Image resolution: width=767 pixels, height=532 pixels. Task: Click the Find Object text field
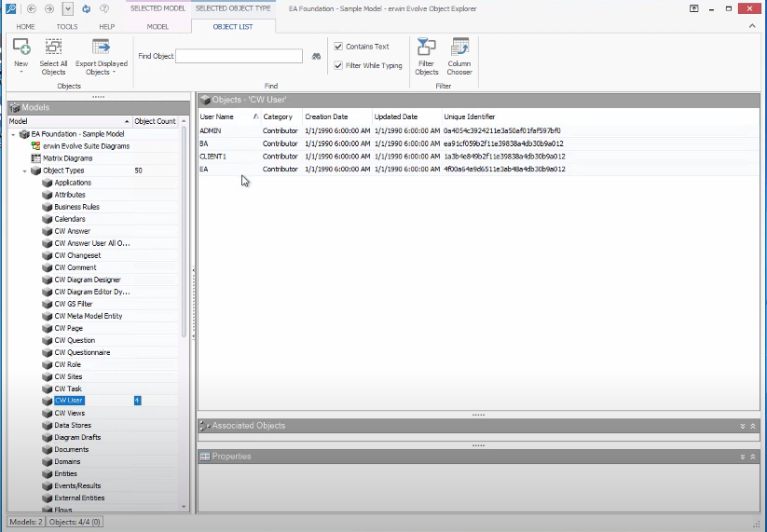click(x=240, y=57)
